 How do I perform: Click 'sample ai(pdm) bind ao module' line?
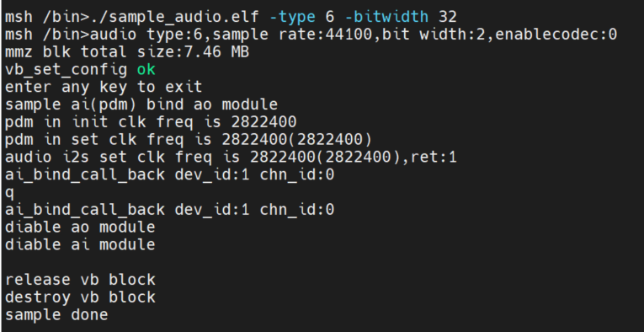click(141, 104)
